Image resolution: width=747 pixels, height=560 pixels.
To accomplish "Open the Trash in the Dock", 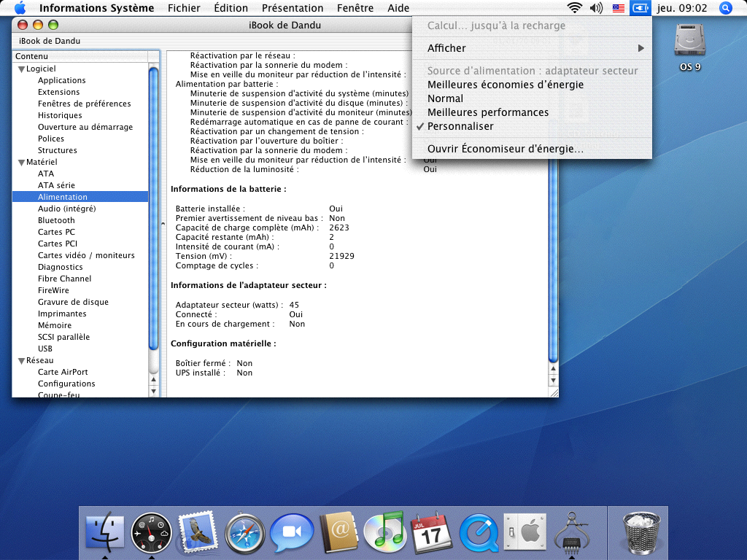I will point(641,532).
